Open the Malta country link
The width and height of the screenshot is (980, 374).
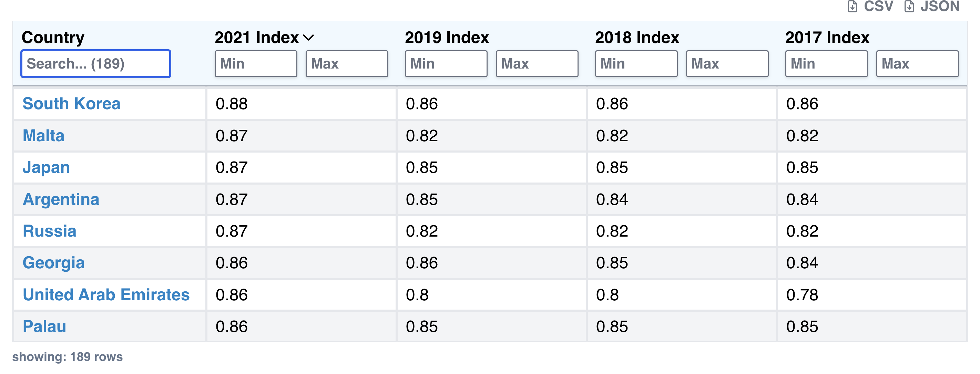[43, 135]
